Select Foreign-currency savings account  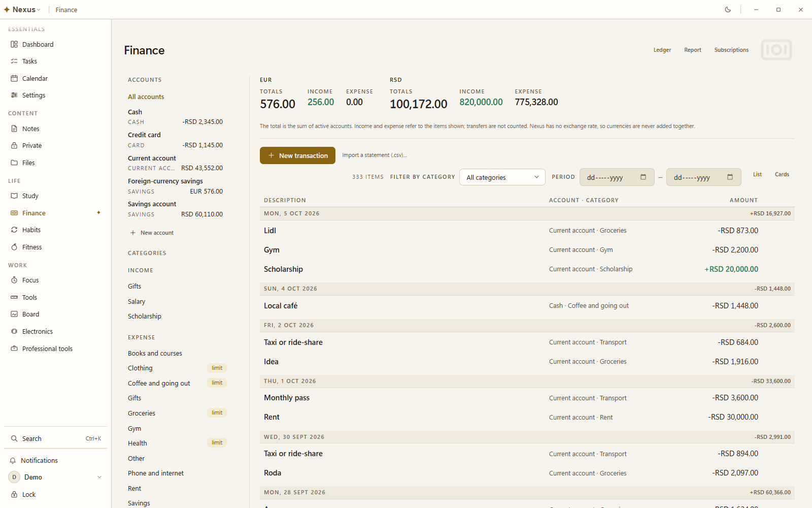175,186
